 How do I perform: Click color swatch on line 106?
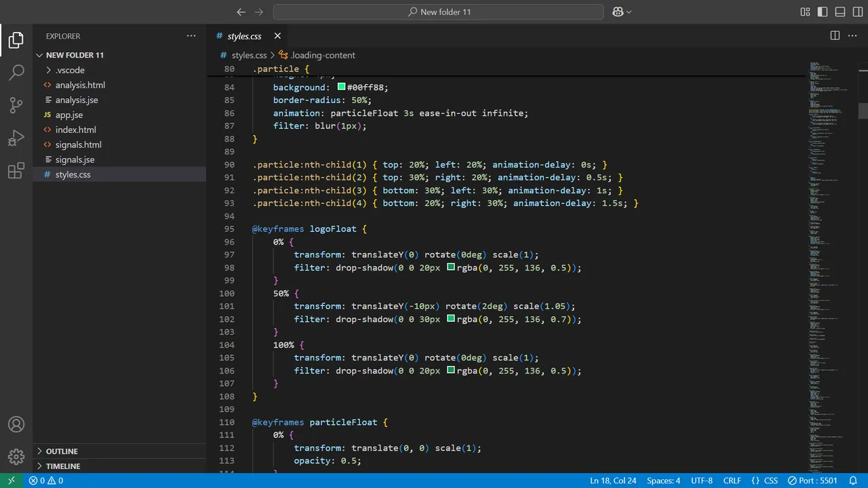[451, 370]
